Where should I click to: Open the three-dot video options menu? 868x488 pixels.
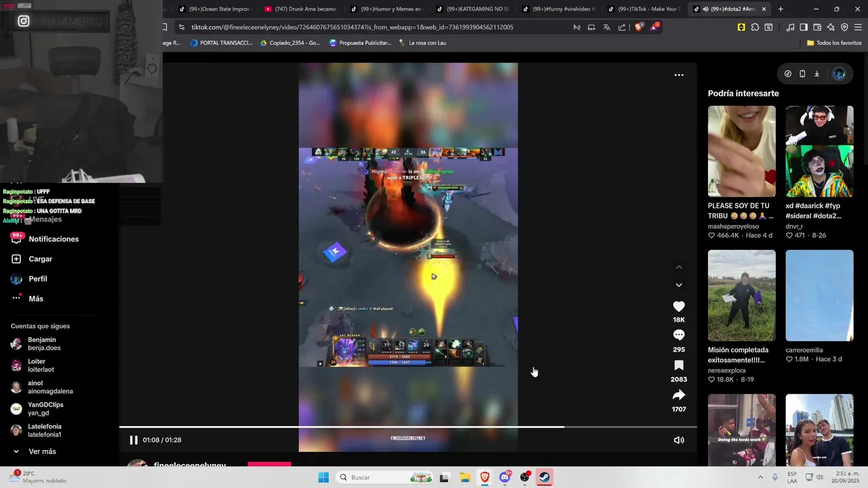(x=679, y=75)
